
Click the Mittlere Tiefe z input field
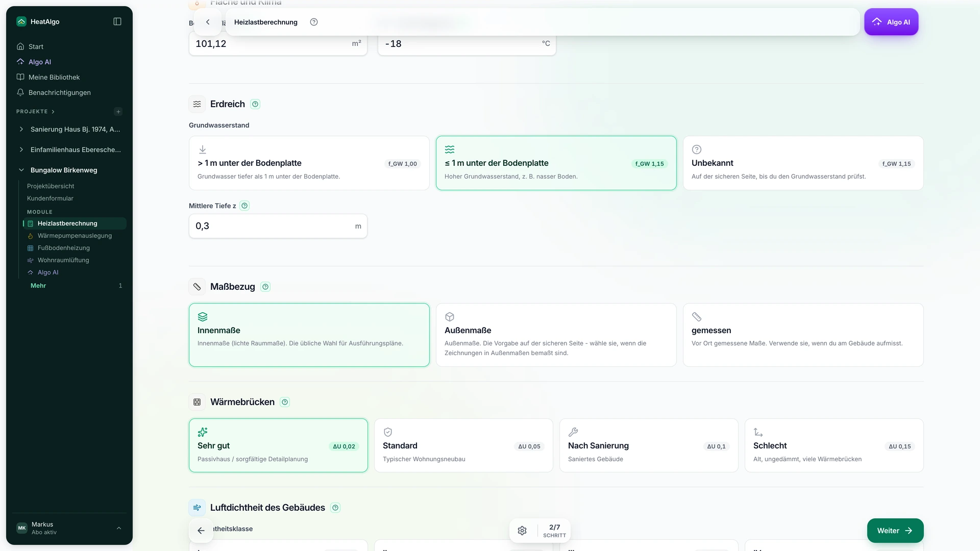278,226
